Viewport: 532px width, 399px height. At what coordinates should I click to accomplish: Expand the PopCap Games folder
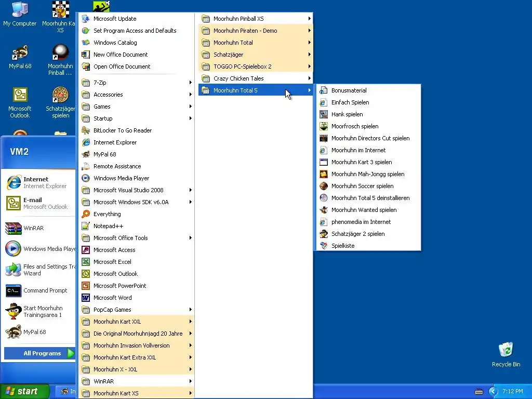coord(137,310)
